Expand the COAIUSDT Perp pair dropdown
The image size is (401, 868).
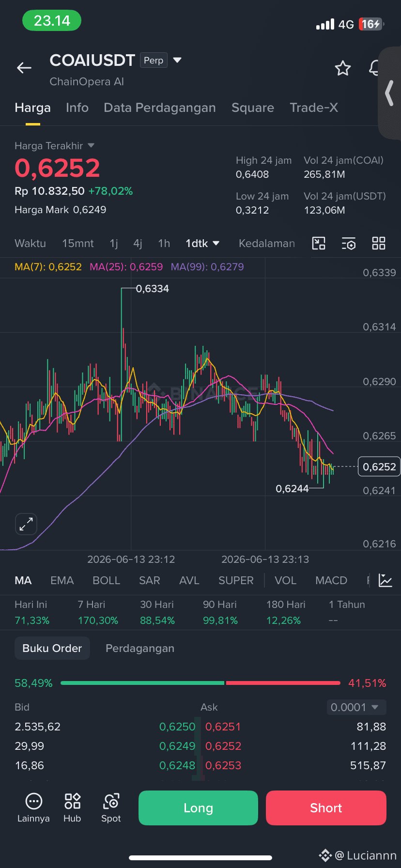click(177, 60)
